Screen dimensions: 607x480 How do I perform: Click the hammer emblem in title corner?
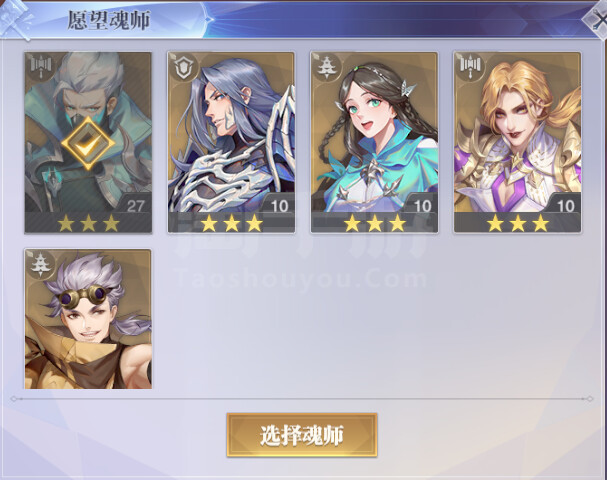click(15, 19)
